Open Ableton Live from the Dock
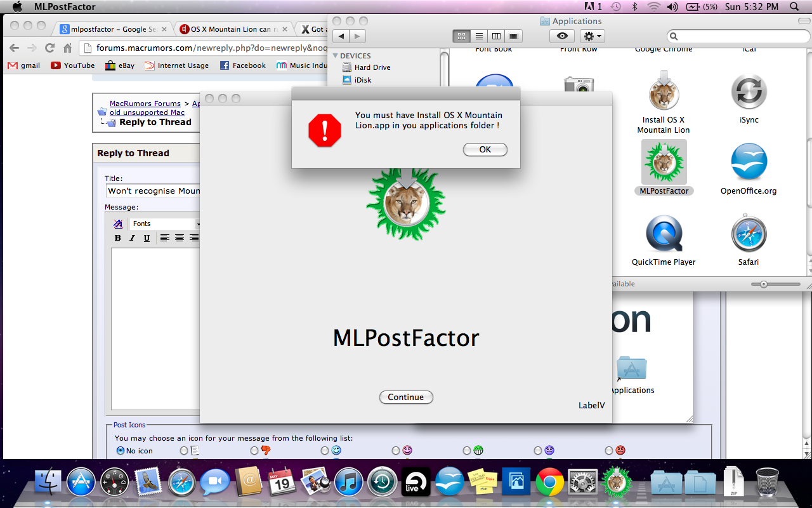Viewport: 812px width, 508px height. click(x=416, y=482)
